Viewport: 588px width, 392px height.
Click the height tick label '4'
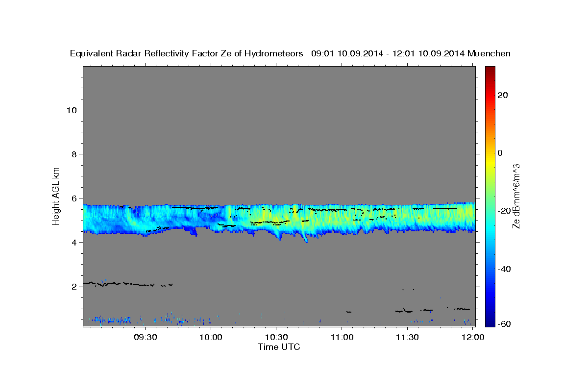pos(74,242)
